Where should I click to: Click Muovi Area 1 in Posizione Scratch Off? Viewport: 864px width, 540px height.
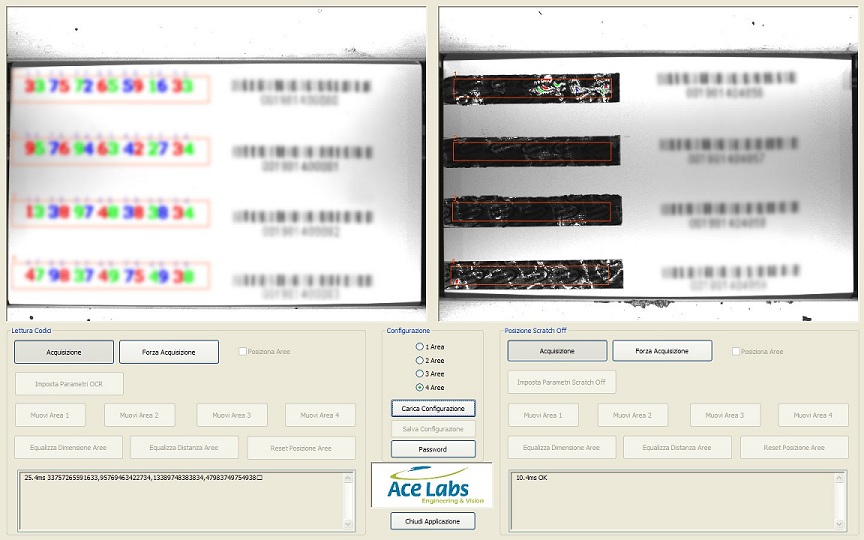click(x=543, y=415)
